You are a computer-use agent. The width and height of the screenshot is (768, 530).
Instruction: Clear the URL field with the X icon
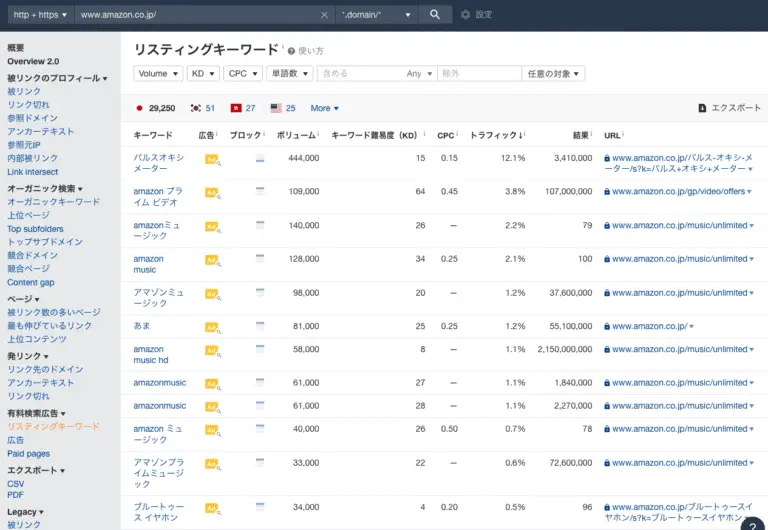tap(324, 15)
